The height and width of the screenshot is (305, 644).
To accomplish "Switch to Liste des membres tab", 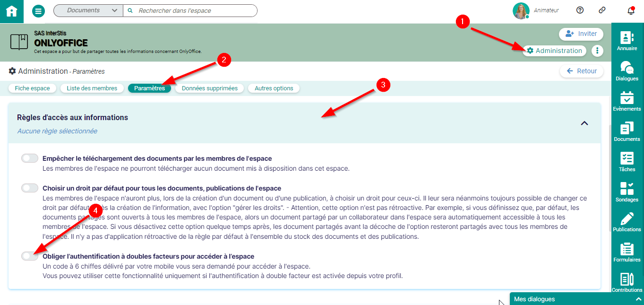I will point(92,88).
